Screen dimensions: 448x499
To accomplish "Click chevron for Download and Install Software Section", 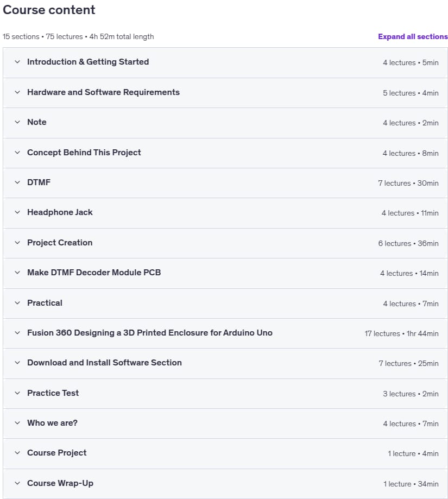I will 17,363.
